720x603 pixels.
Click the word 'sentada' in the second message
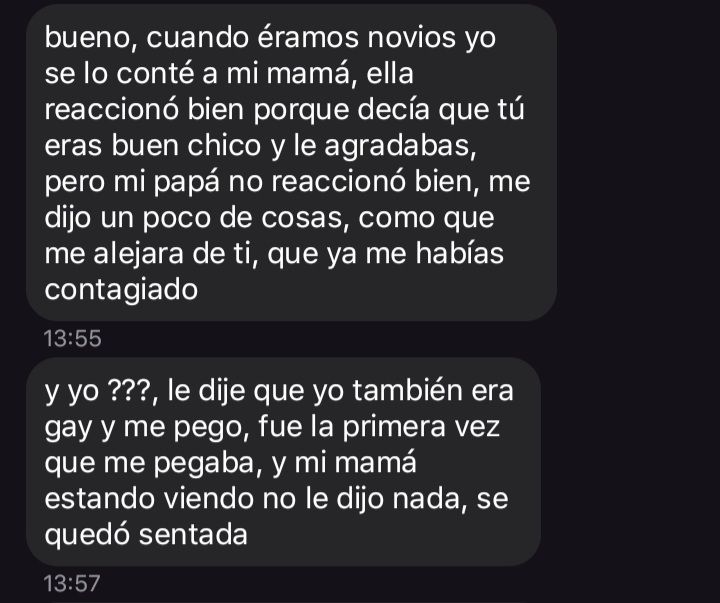[x=193, y=535]
